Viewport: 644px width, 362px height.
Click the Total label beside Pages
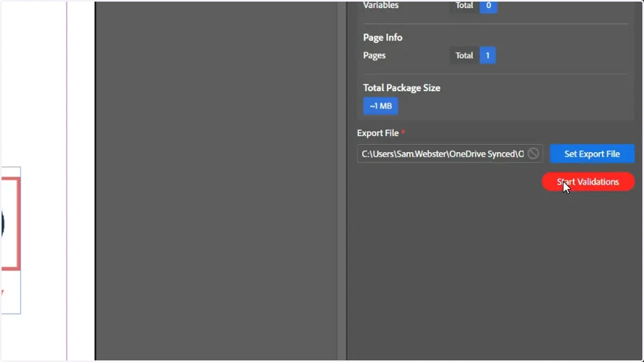(x=464, y=55)
